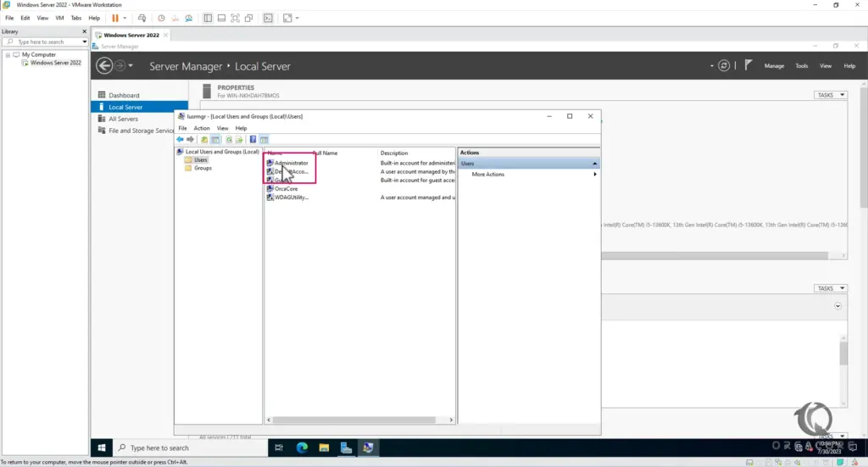This screenshot has width=868, height=467.
Task: Open the lusrmgr View menu
Action: 222,128
